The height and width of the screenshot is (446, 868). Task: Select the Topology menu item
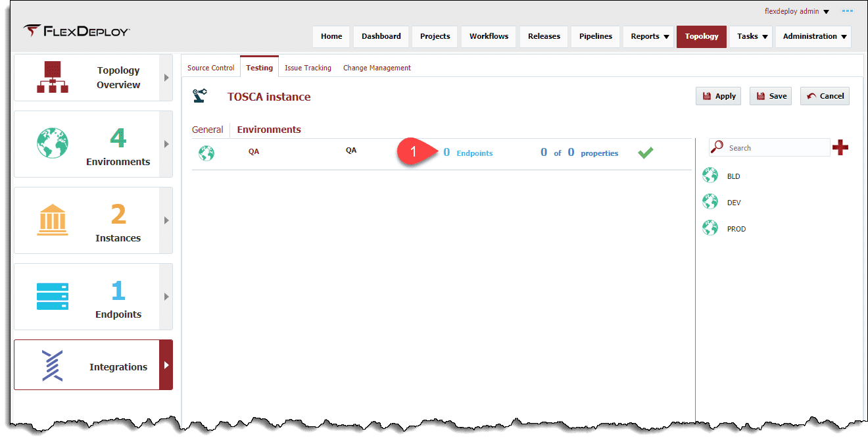coord(702,36)
